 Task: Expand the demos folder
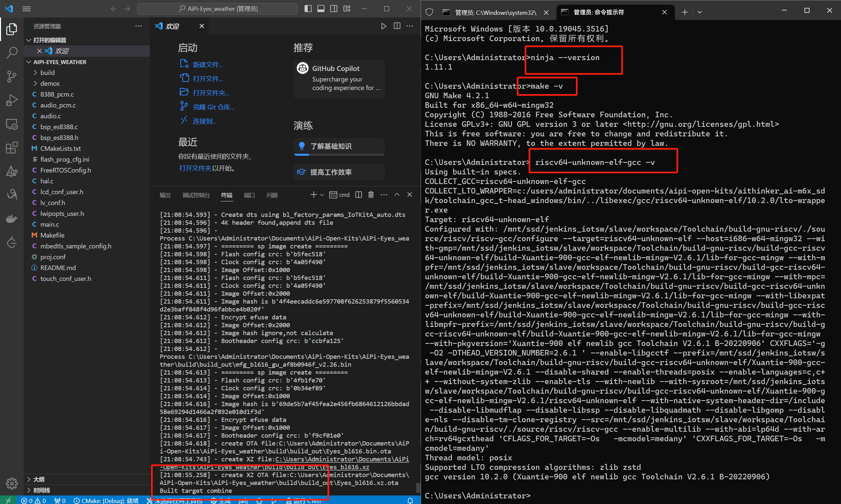point(35,83)
